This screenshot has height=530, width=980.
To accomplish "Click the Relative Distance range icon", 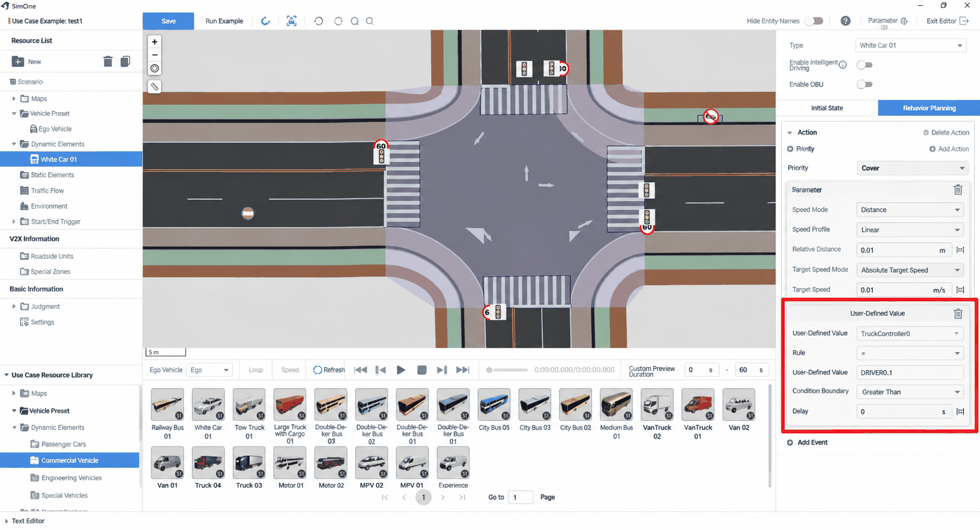I will [960, 250].
